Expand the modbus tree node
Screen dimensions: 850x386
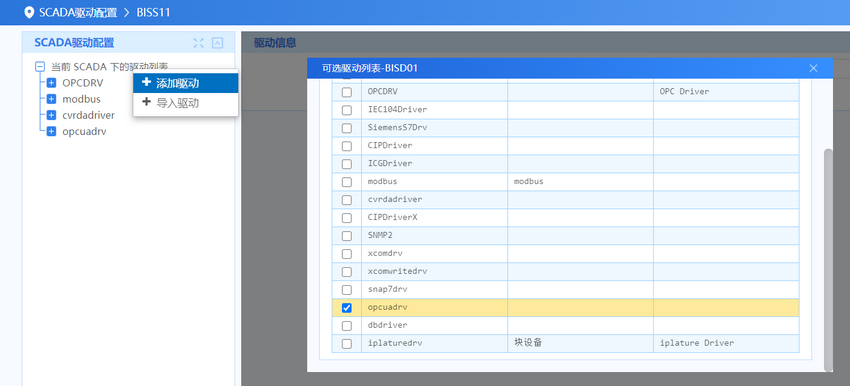(x=51, y=99)
